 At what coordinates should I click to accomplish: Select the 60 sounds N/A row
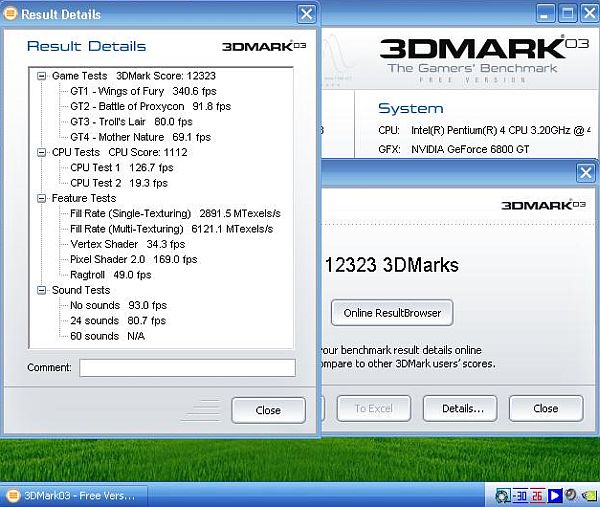pyautogui.click(x=108, y=336)
